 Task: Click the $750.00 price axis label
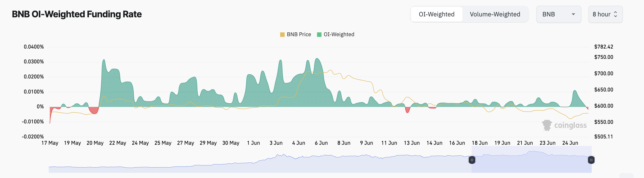[604, 57]
